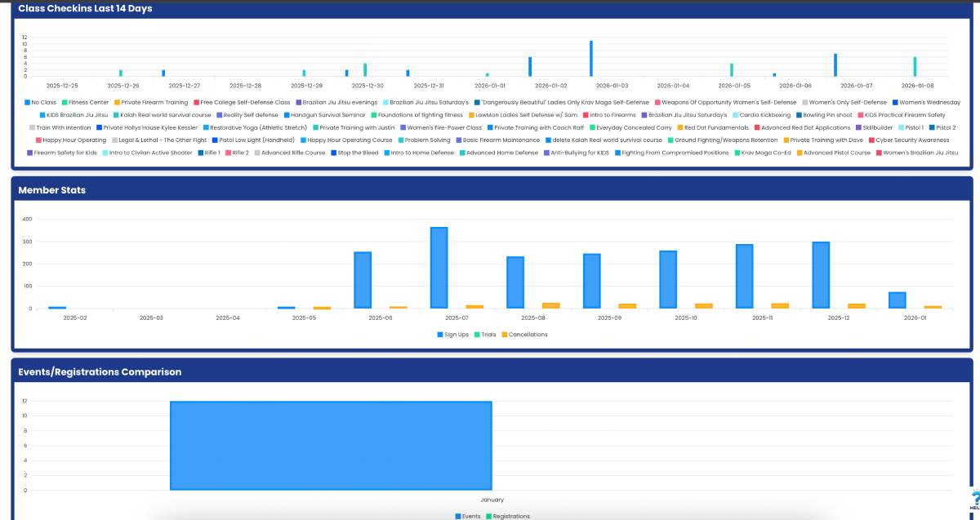Toggle the Pistol 2 legend item
Screen dimensions: 980x520
(942, 127)
